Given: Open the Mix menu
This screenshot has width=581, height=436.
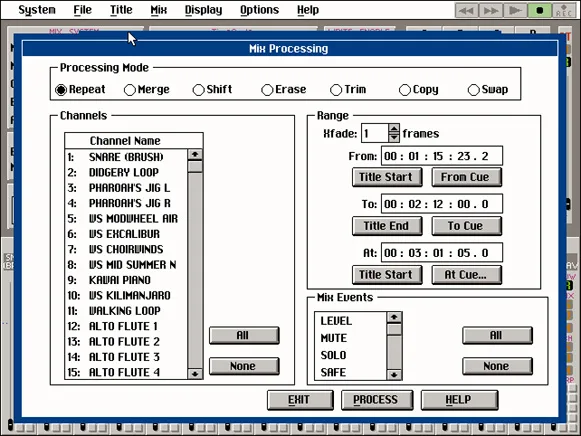Looking at the screenshot, I should 159,10.
